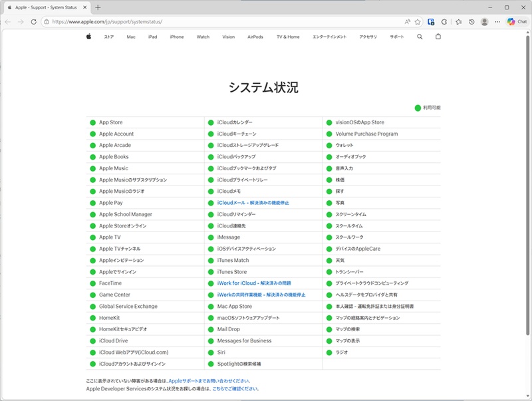Click the read aloud icon in address bar
This screenshot has width=532, height=401.
[x=407, y=22]
